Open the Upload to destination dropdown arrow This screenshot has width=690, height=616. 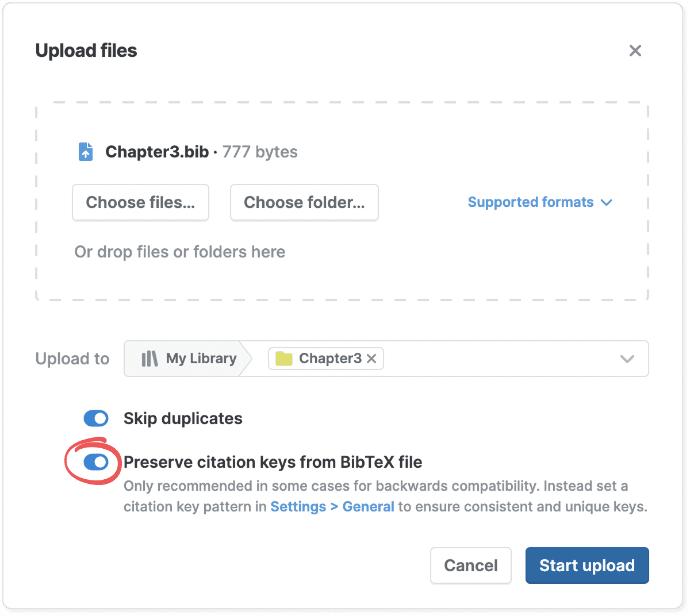tap(627, 359)
